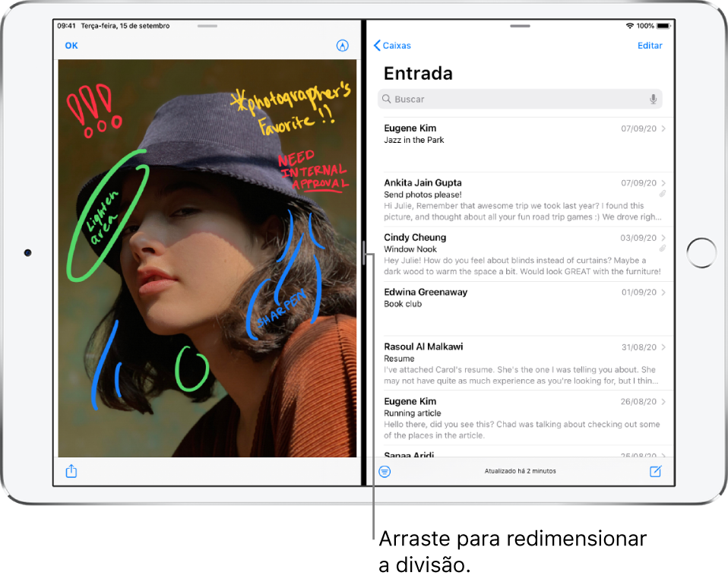Tap chevron next to Cindy Cheung 03/09/20
This screenshot has width=728, height=582.
click(x=663, y=238)
